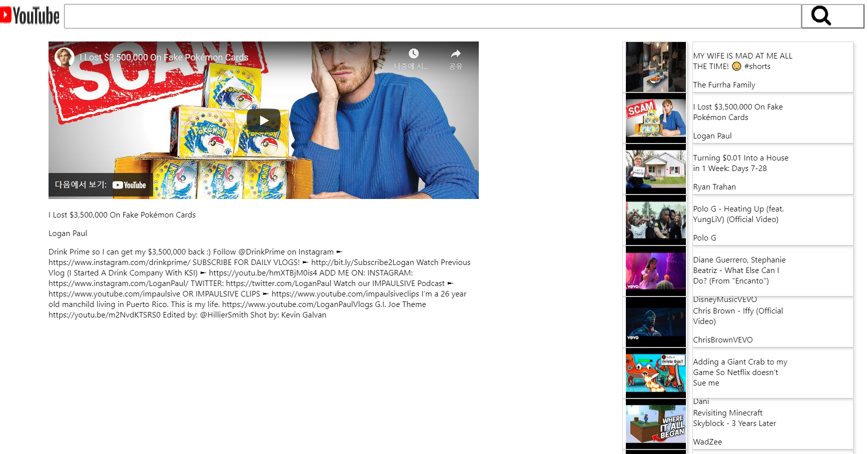Image resolution: width=868 pixels, height=454 pixels.
Task: Click 'Turning $0.01 Into a House' title
Action: point(740,163)
